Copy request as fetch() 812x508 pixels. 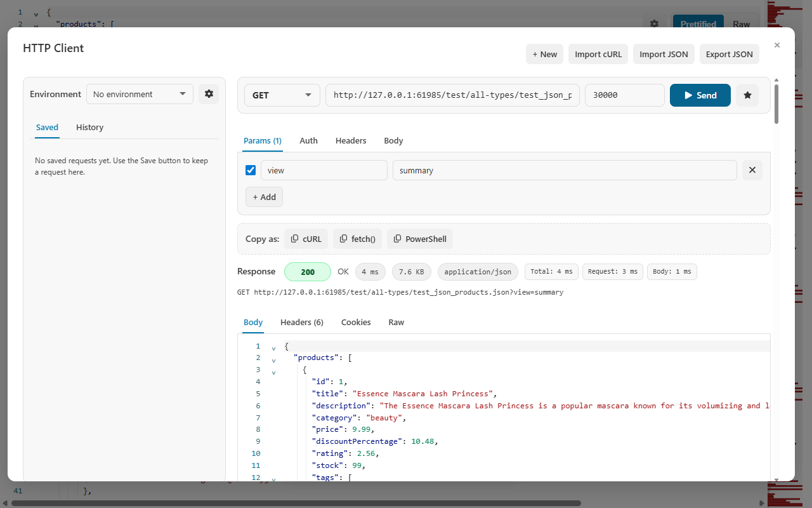click(x=358, y=239)
